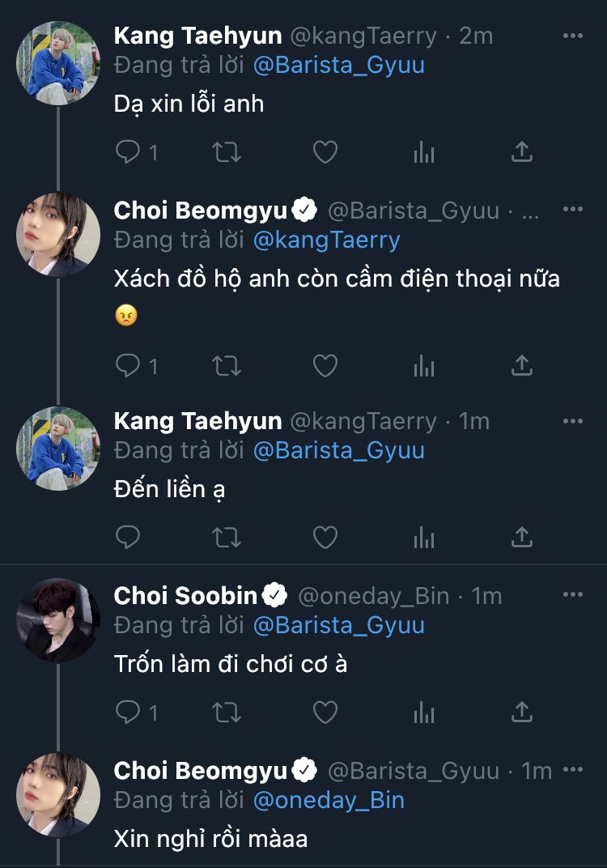Viewport: 607px width, 868px height.
Task: View analytics for Choi Soobin's tweet
Action: click(x=424, y=712)
